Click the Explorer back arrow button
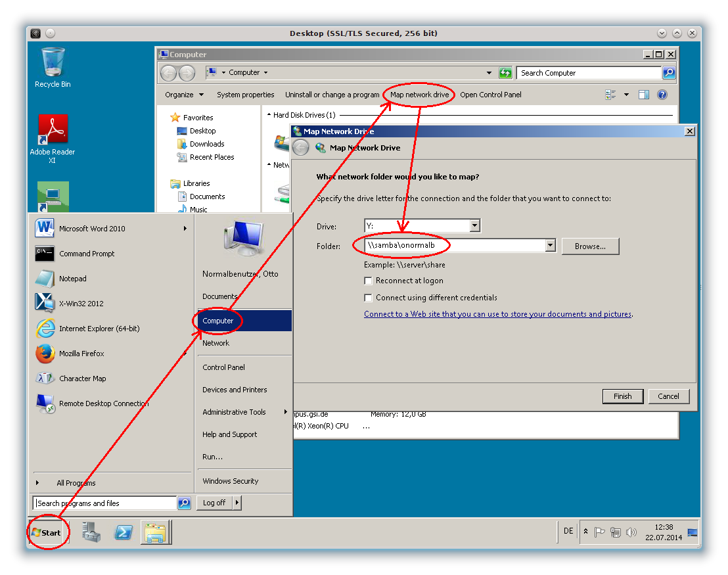 click(x=169, y=73)
